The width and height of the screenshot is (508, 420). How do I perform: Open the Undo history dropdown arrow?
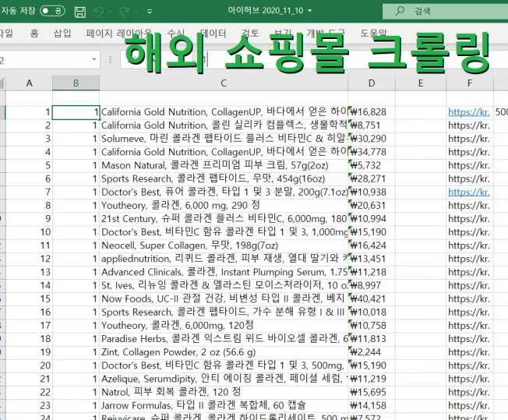[111, 12]
